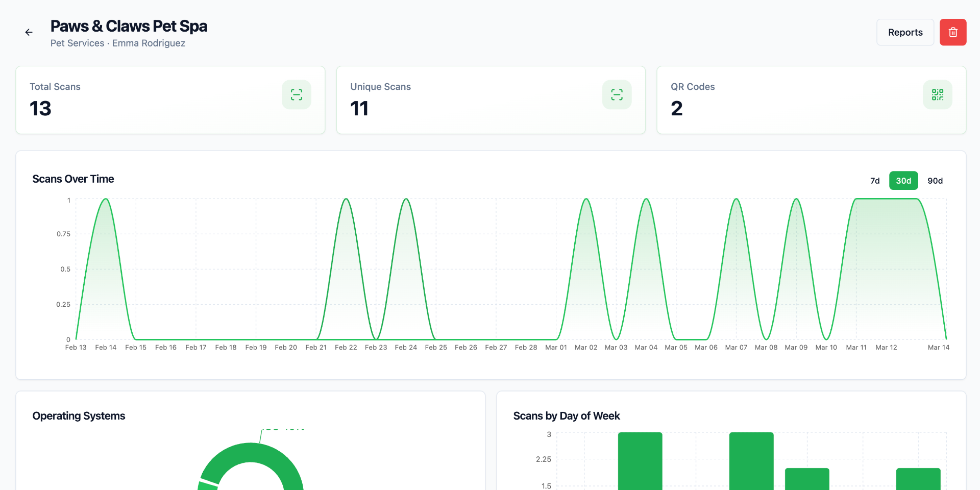Screen dimensions: 980x490
Task: Click the subtitle Pet Services · Emma Rodriguez
Action: coord(118,43)
